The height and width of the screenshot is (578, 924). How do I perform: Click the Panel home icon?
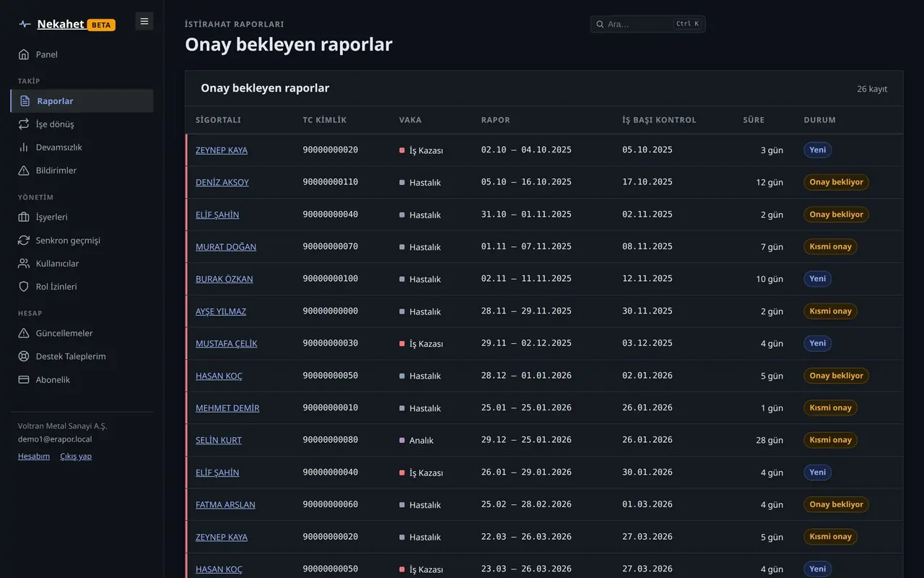click(24, 54)
